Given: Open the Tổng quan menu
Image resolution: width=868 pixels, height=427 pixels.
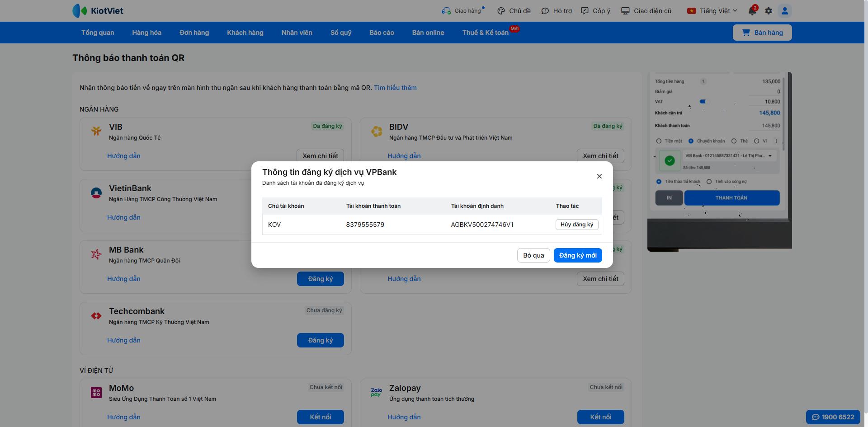Looking at the screenshot, I should tap(98, 33).
